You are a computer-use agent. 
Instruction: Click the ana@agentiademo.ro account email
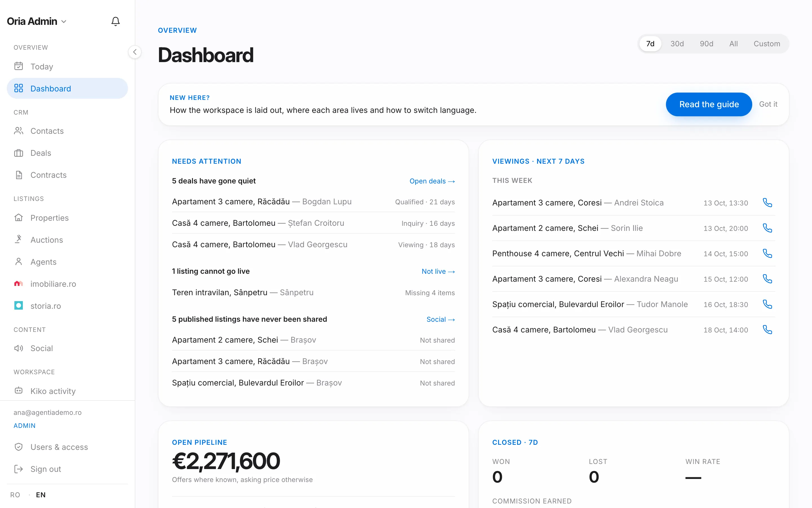[x=47, y=412]
